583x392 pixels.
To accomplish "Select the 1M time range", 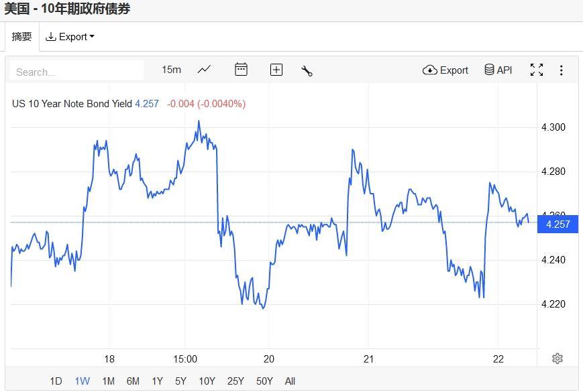I will coord(108,381).
